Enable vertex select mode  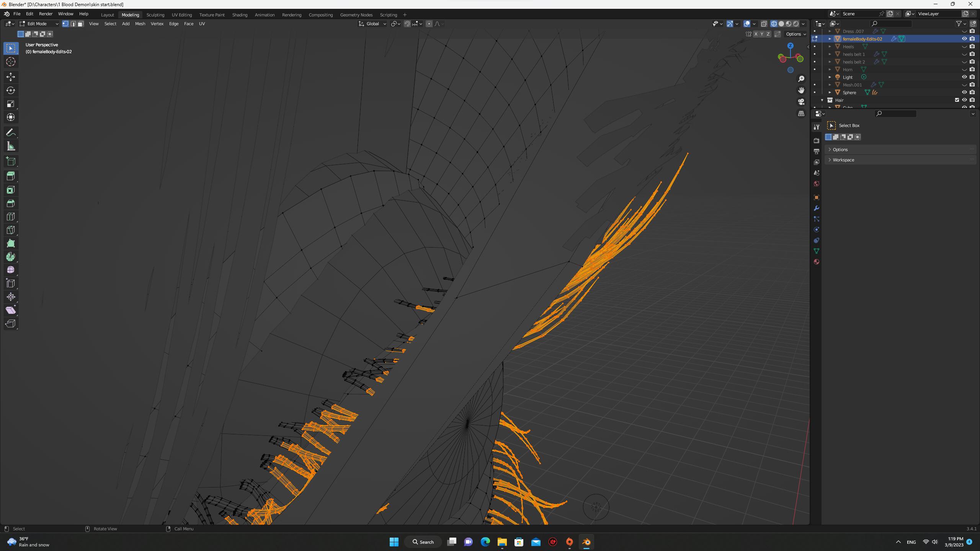pos(65,24)
